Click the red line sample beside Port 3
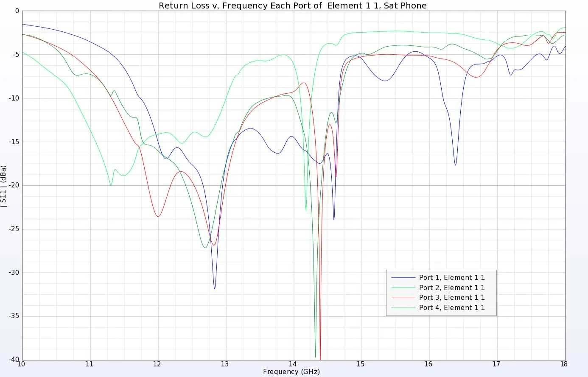The image size is (588, 377). coord(403,297)
